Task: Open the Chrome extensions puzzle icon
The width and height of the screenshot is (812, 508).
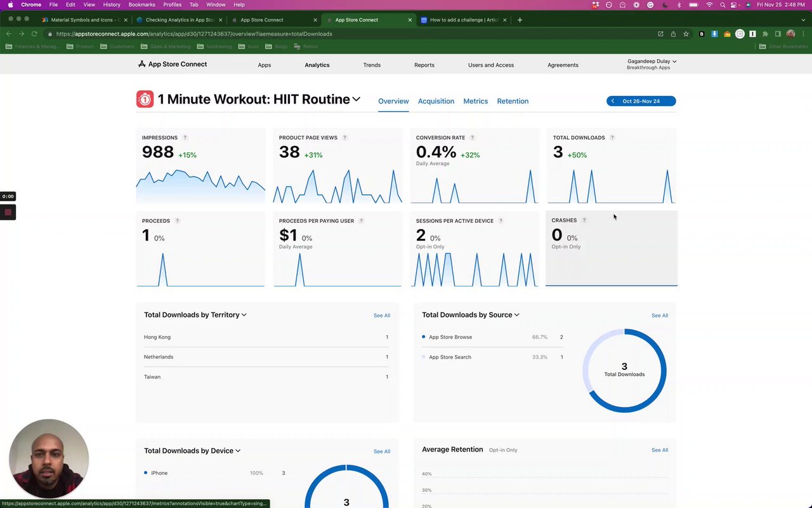Action: tap(765, 34)
